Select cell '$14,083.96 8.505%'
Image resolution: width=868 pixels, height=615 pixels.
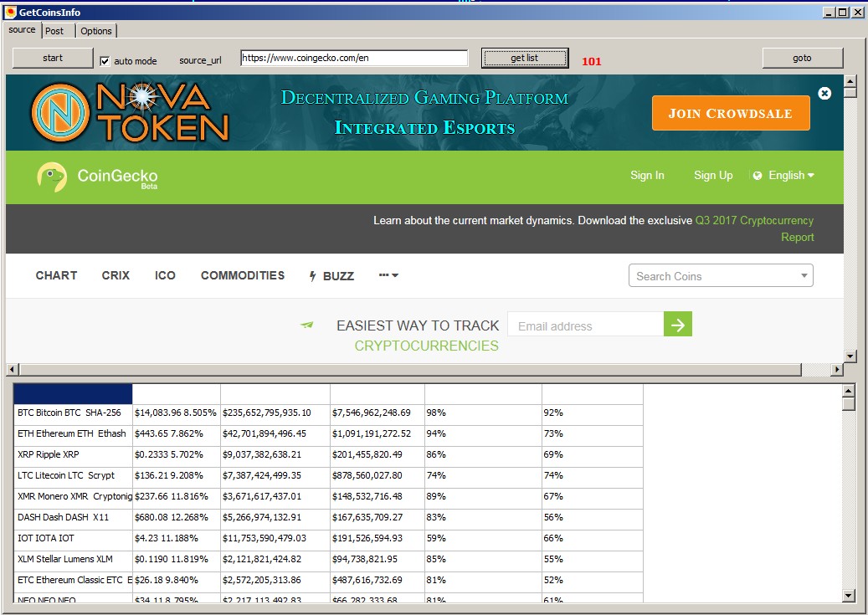point(177,413)
